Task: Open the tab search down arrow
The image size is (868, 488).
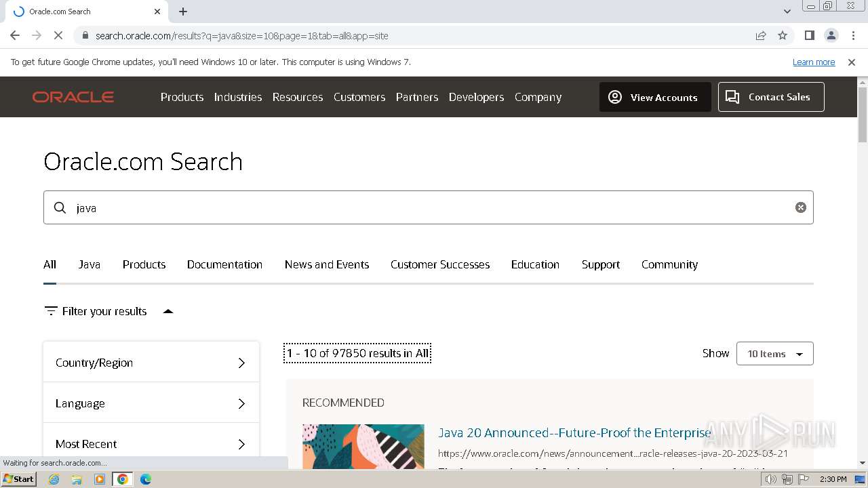Action: 787,12
